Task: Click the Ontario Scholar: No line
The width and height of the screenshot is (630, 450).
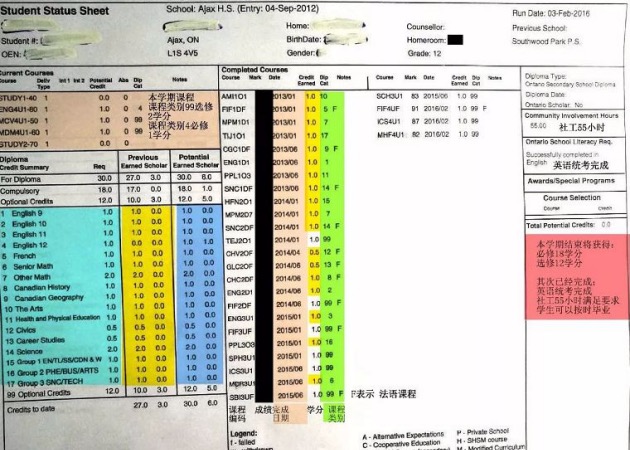Action: tap(554, 105)
